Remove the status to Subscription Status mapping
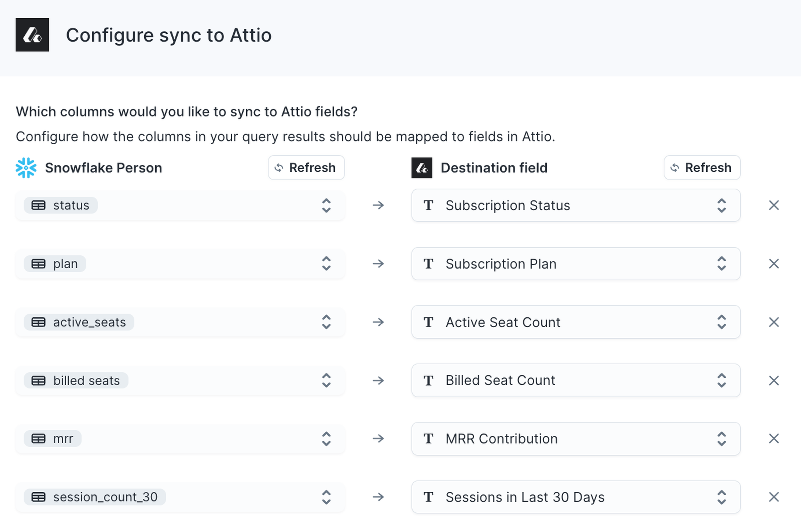This screenshot has width=801, height=532. click(773, 205)
